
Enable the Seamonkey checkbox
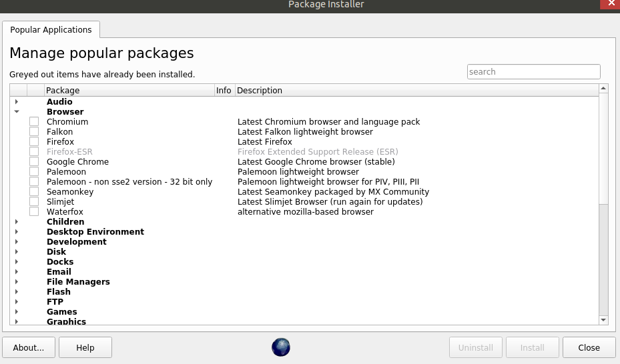coord(34,191)
